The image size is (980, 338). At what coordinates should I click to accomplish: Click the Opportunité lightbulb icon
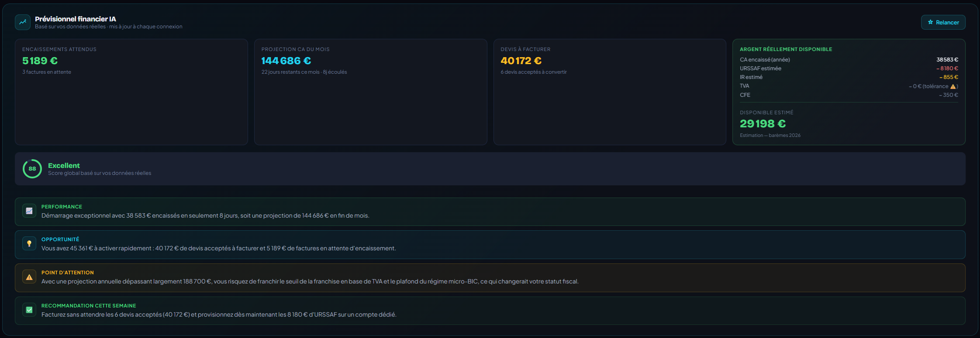pos(29,243)
